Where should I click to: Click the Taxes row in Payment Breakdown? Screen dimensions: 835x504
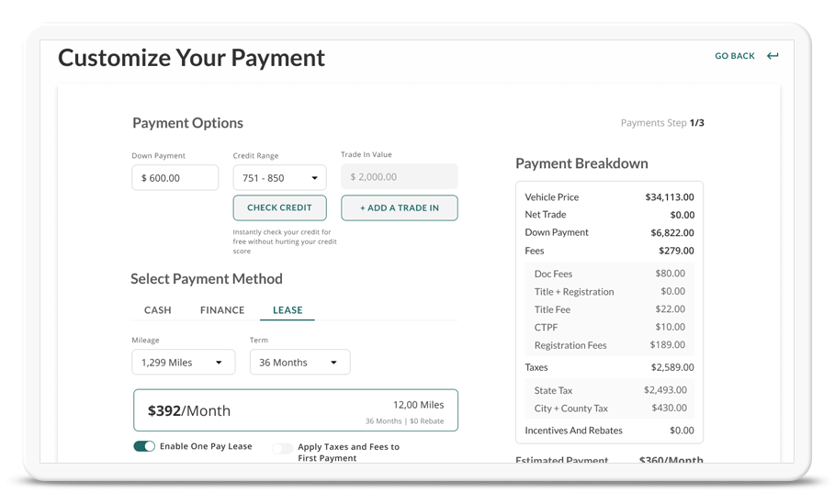click(609, 367)
